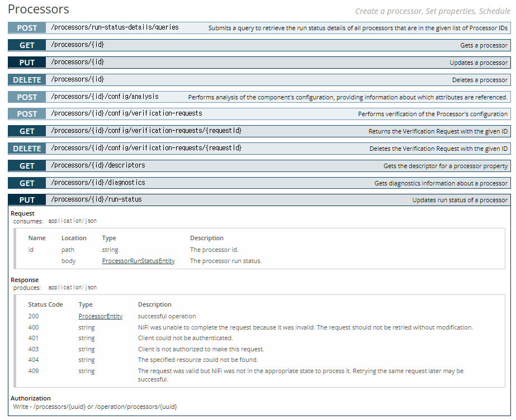Click the produces application/json value
Image resolution: width=516 pixels, height=420 pixels.
(x=73, y=287)
